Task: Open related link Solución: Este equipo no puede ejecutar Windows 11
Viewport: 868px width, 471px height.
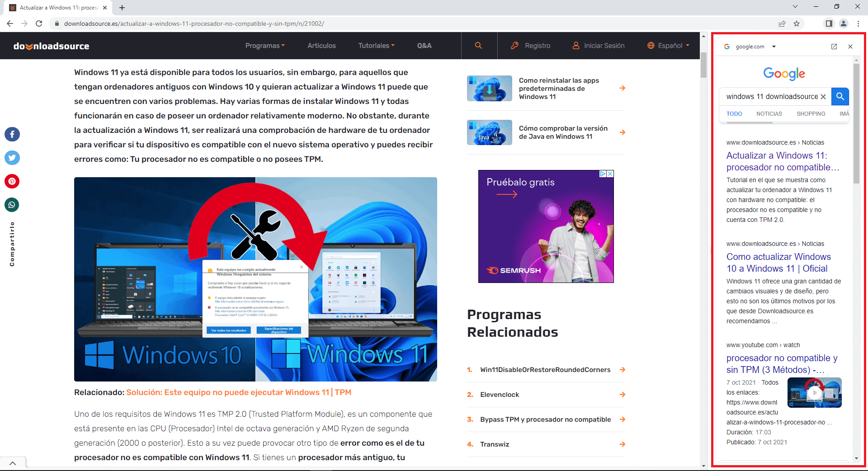Action: [x=239, y=392]
